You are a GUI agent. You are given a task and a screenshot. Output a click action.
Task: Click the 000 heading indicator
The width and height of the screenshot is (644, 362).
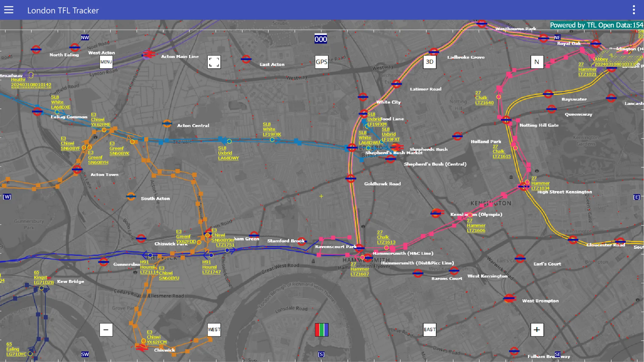(321, 39)
